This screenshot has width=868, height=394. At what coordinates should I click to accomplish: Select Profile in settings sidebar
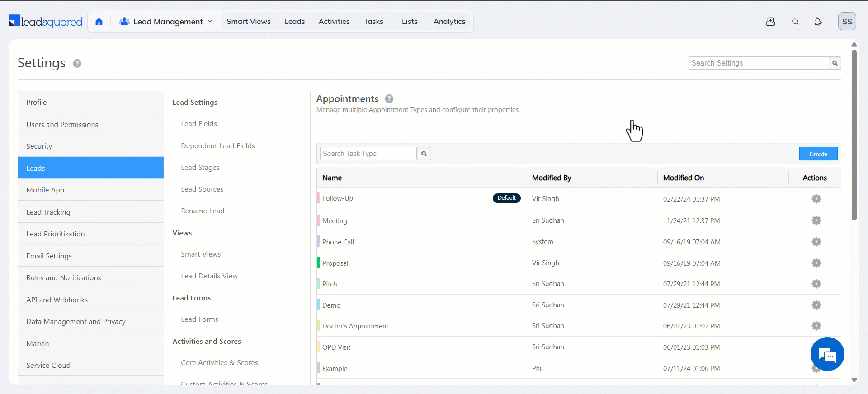click(x=91, y=102)
